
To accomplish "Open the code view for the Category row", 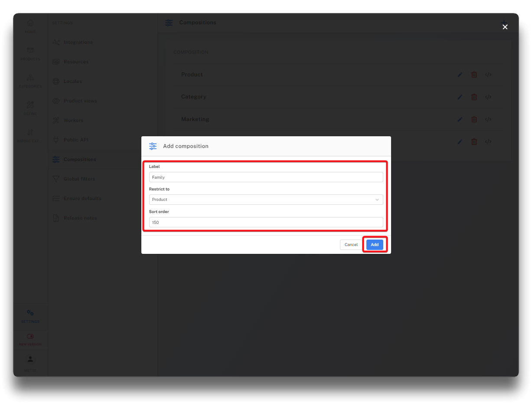I will (488, 97).
